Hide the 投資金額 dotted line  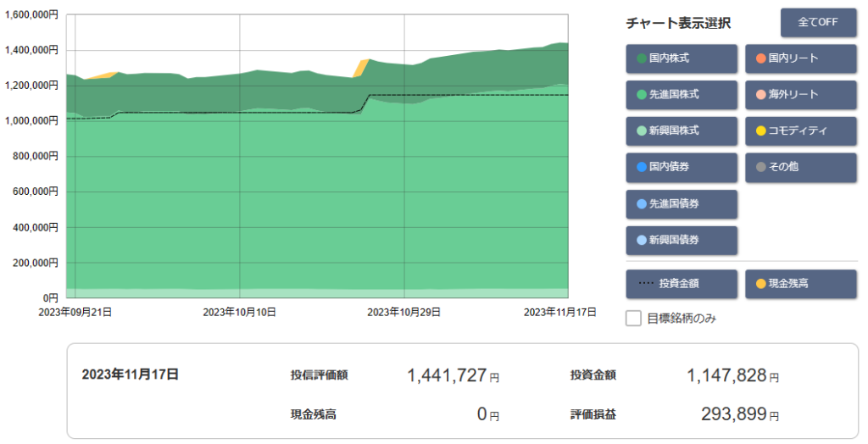[x=682, y=284]
